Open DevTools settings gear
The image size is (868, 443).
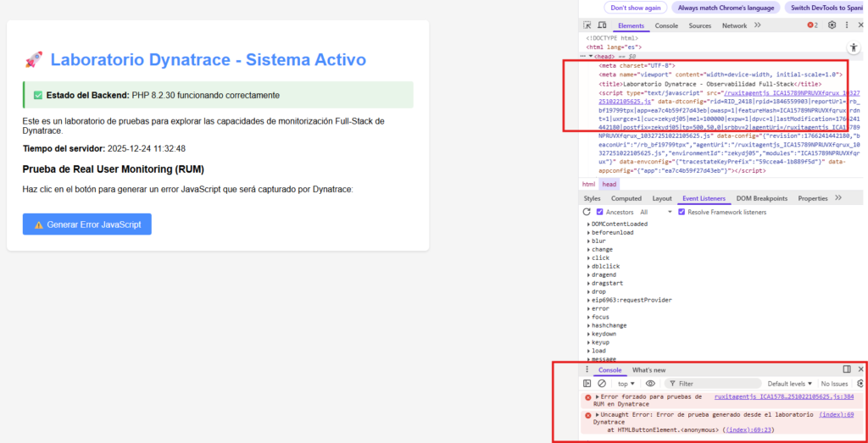pyautogui.click(x=832, y=25)
